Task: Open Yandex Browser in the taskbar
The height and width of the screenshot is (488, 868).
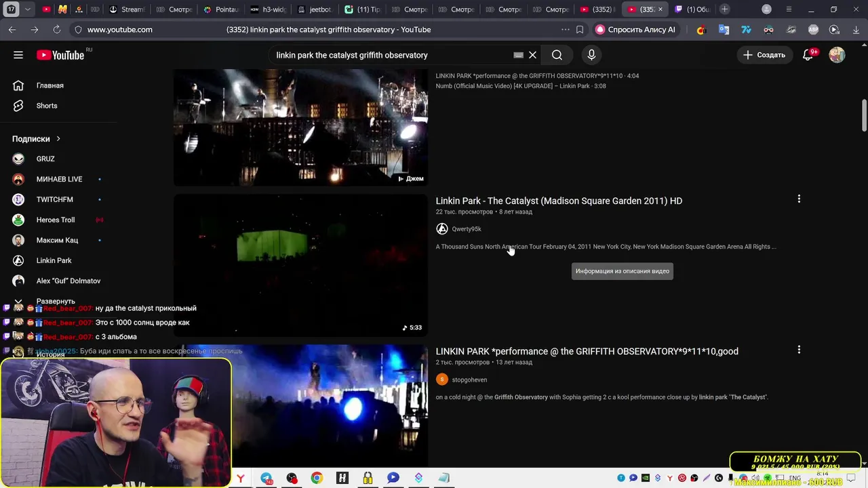Action: coord(241,479)
